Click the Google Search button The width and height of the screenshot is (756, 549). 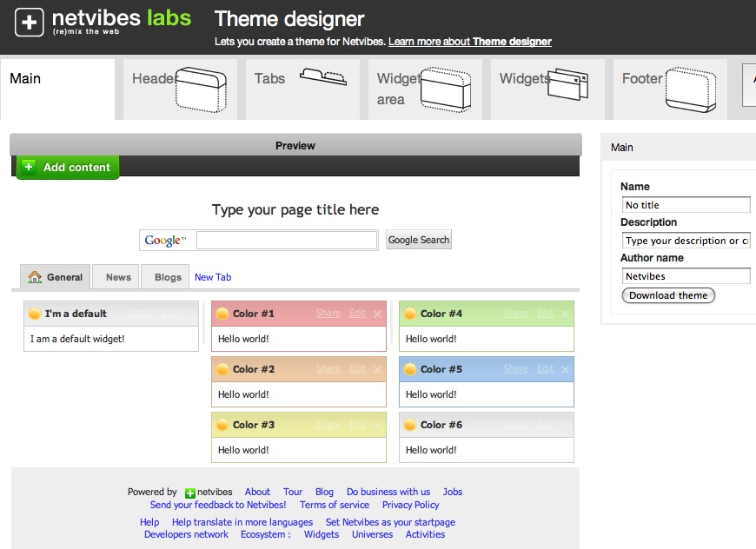tap(419, 240)
